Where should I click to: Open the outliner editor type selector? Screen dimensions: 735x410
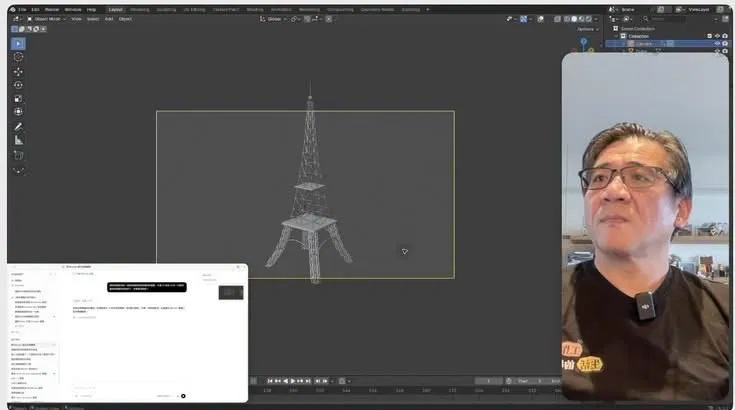point(614,19)
